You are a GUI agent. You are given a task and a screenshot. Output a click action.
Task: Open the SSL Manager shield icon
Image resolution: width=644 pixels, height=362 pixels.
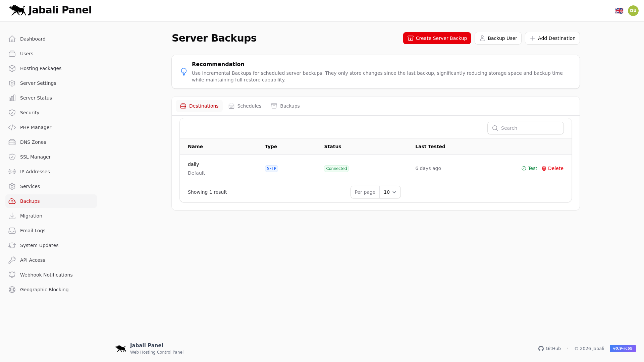(x=12, y=157)
